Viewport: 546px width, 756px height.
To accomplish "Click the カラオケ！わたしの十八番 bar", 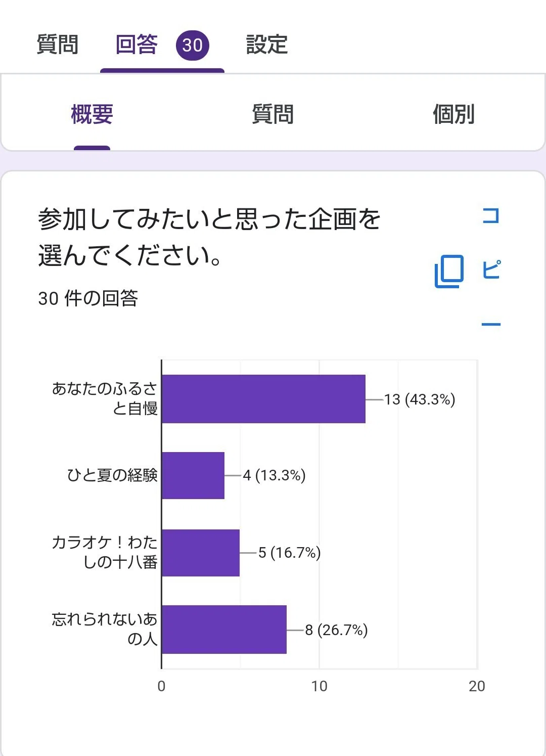I will [201, 553].
